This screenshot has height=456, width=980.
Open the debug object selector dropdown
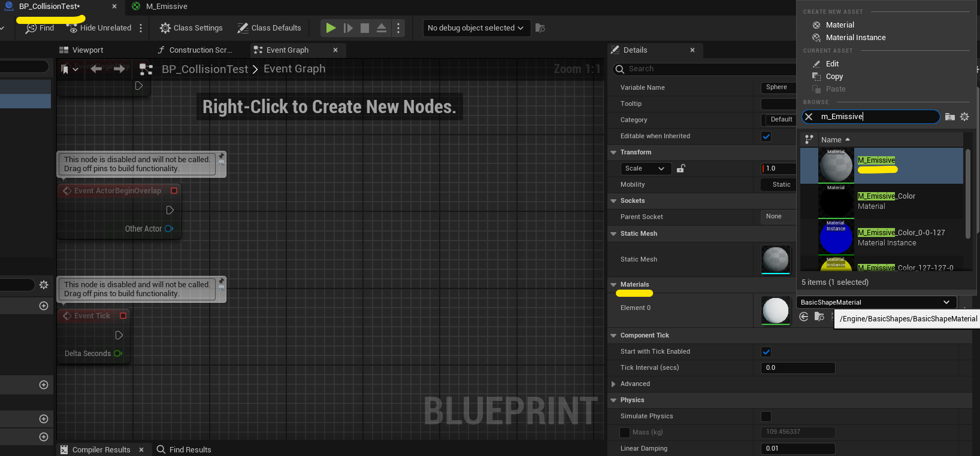pos(476,28)
